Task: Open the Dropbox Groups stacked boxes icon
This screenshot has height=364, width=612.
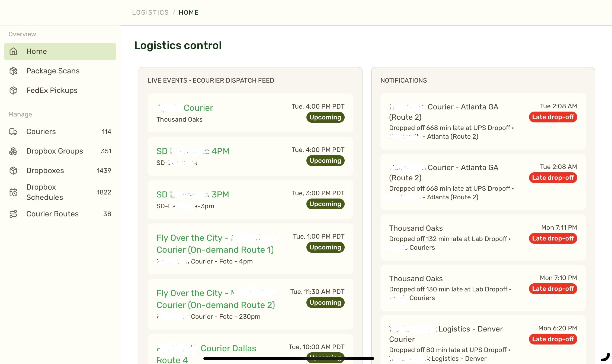Action: (13, 151)
